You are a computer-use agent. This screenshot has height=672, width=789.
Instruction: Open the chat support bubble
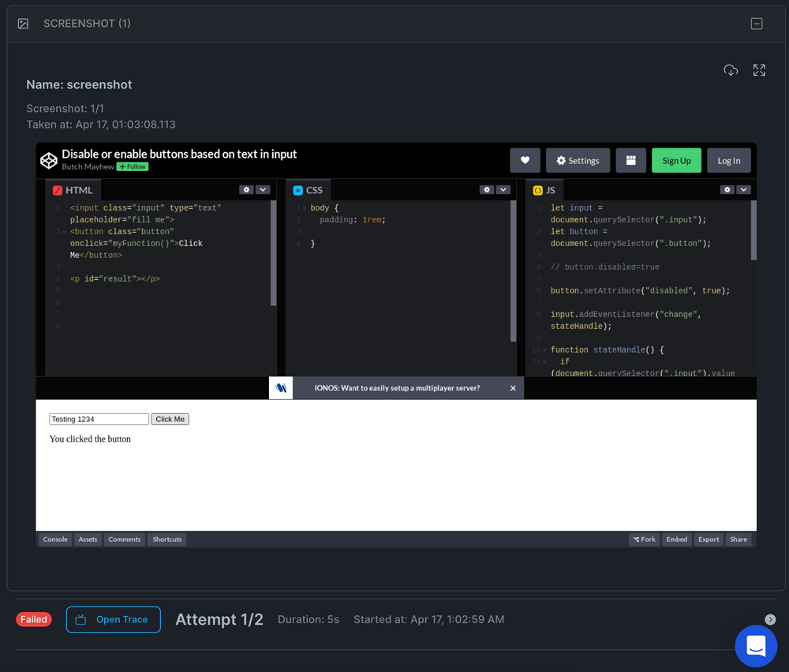(756, 646)
